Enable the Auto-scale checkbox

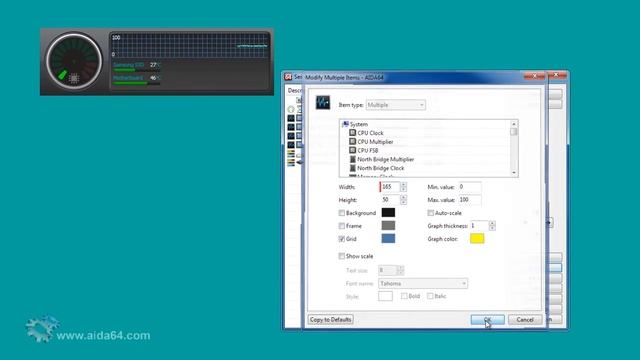[431, 213]
